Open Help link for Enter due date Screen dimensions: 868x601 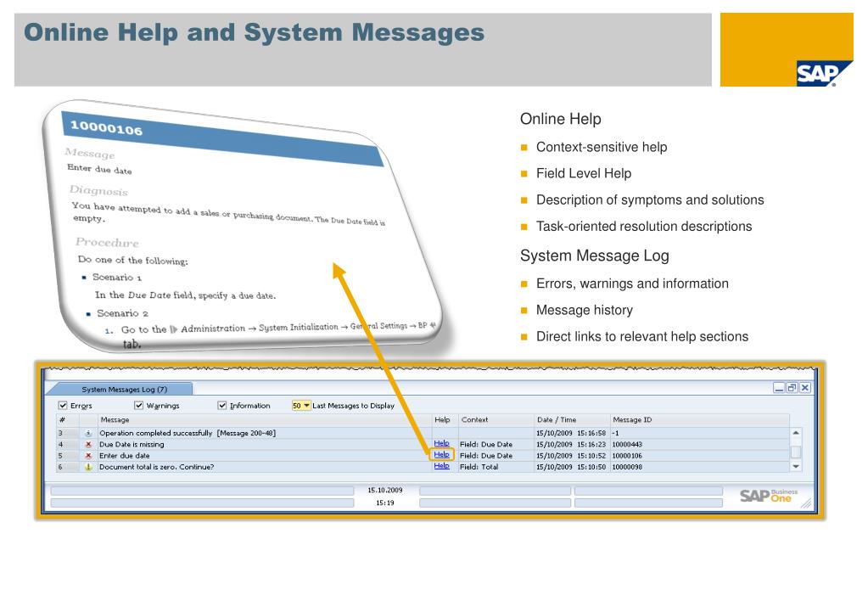tap(441, 455)
